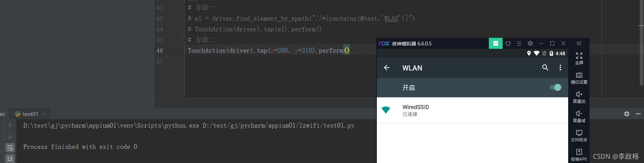Viewport: 644px width, 163px height.
Task: Open keyboard mapping (键位设置) in sidebar
Action: point(579,78)
